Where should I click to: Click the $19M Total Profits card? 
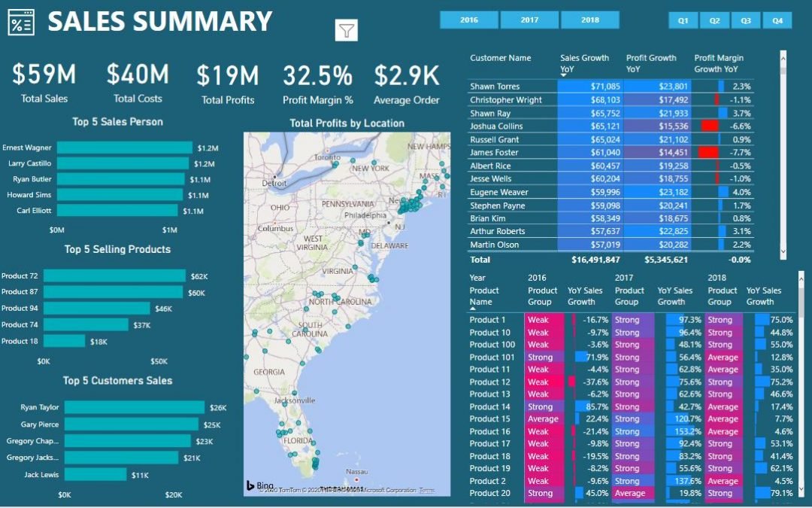(x=228, y=84)
